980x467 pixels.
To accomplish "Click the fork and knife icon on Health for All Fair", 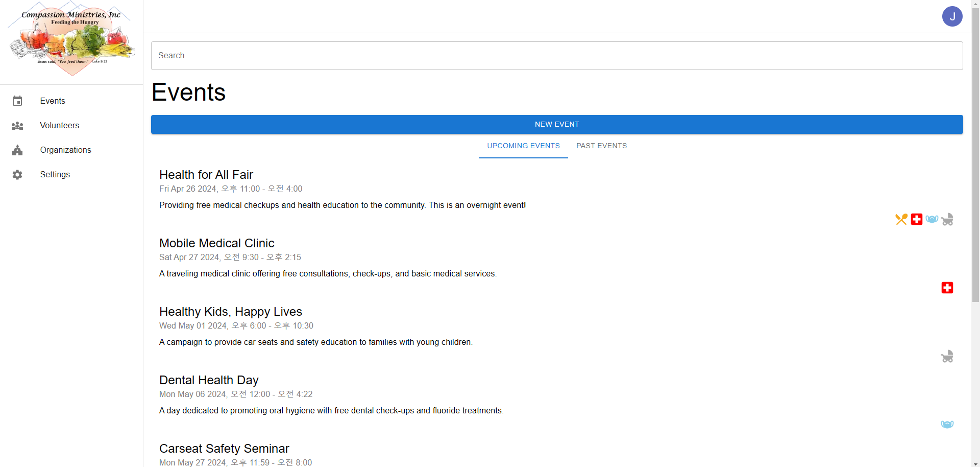I will point(901,219).
